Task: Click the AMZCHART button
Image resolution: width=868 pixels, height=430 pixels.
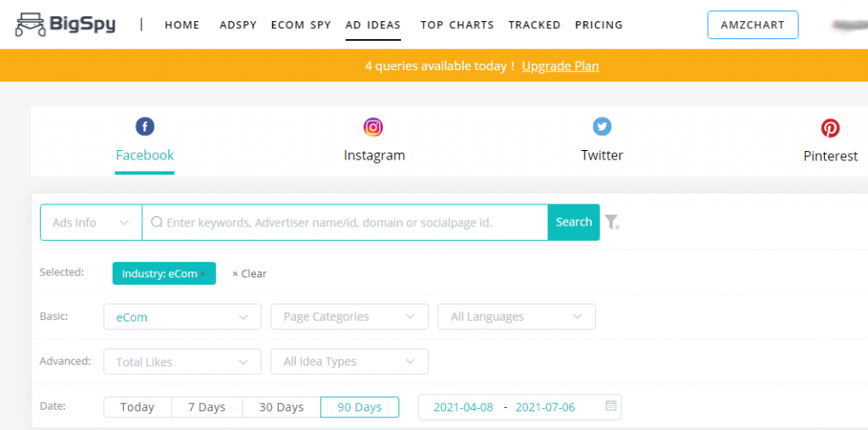Action: [x=753, y=25]
